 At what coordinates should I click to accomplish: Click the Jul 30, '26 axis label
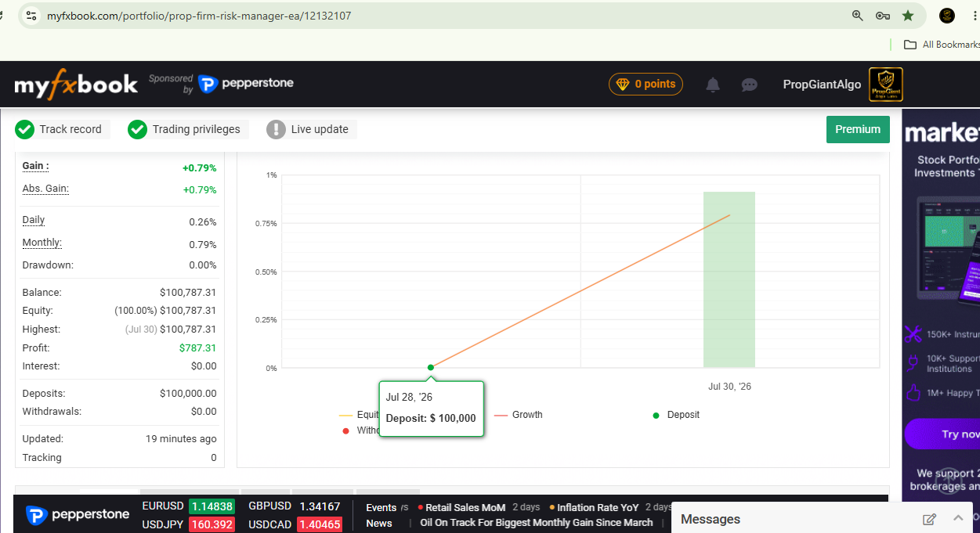pyautogui.click(x=729, y=387)
